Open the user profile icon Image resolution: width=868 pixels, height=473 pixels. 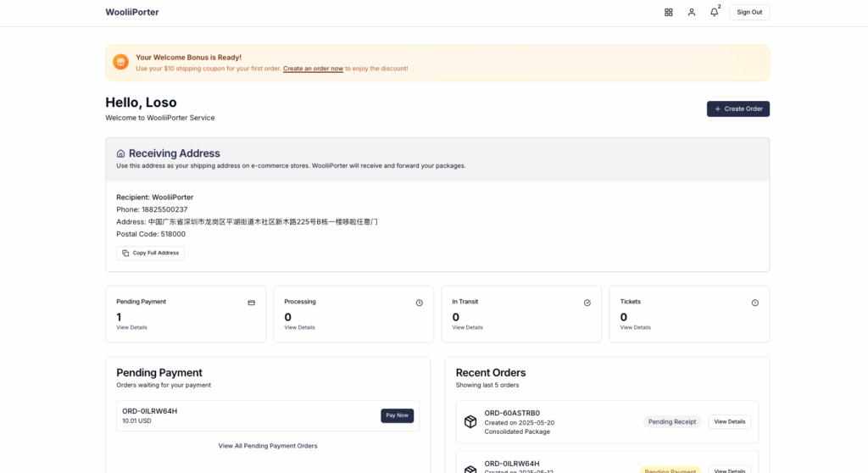coord(692,12)
